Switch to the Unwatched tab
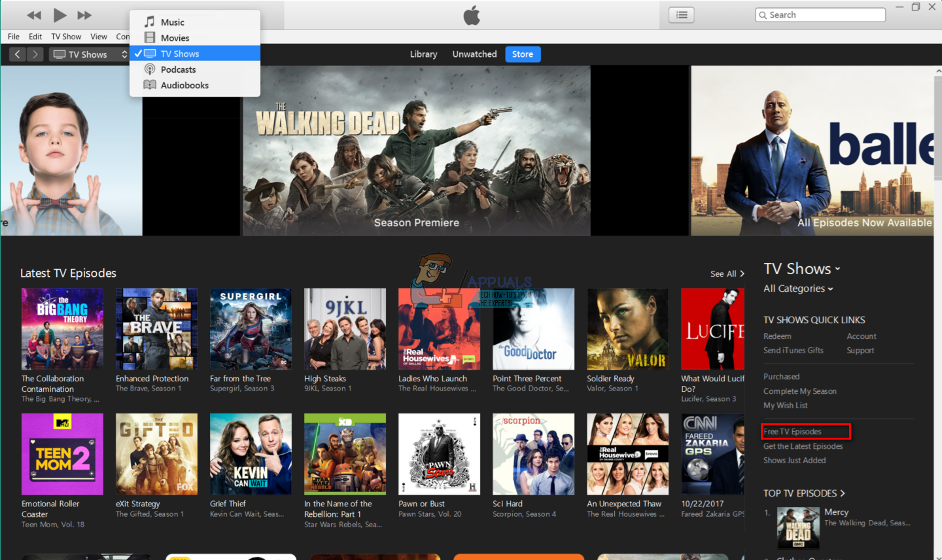The height and width of the screenshot is (560, 942). point(474,54)
